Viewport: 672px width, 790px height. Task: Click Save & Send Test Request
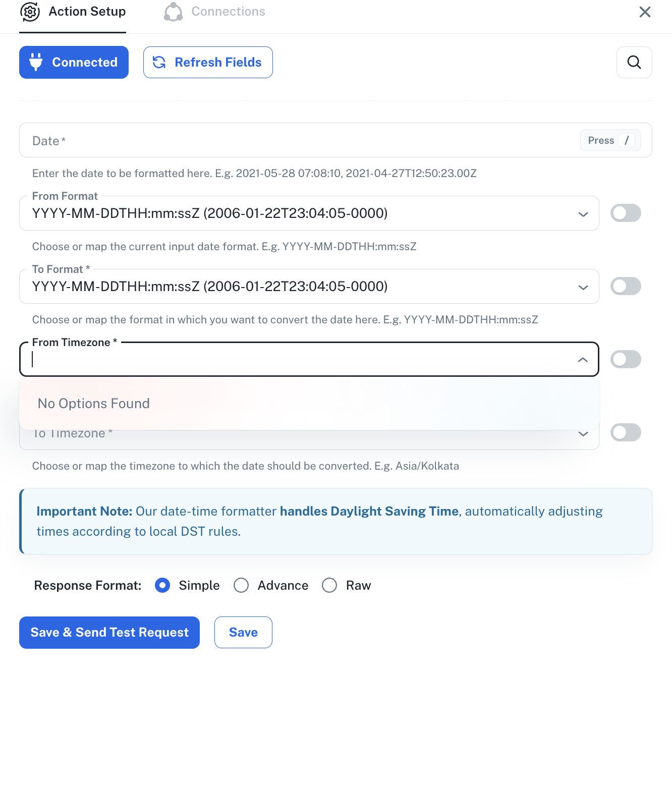(109, 633)
